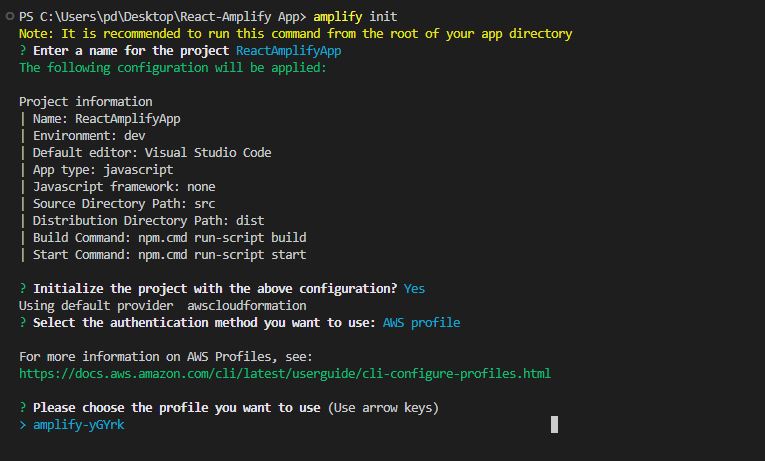Click the PowerShell path prompt text
Image resolution: width=765 pixels, height=461 pixels.
coord(161,17)
